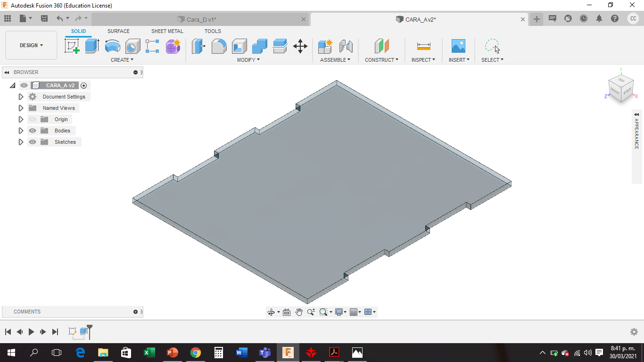This screenshot has width=644, height=362.
Task: Switch to the SURFACE tab
Action: point(118,31)
